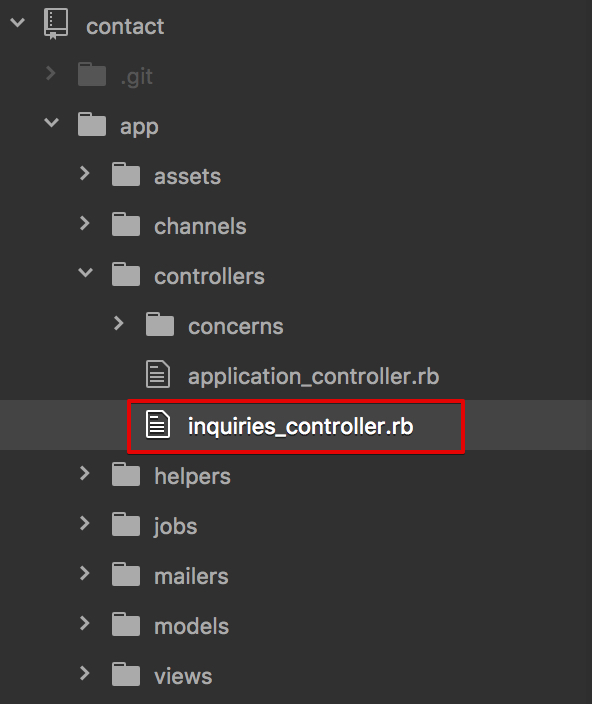Click the app folder icon
This screenshot has height=704, width=592.
pyautogui.click(x=92, y=124)
